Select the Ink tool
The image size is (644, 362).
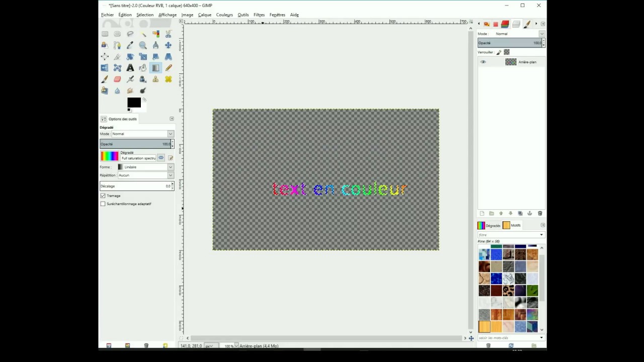click(x=143, y=79)
